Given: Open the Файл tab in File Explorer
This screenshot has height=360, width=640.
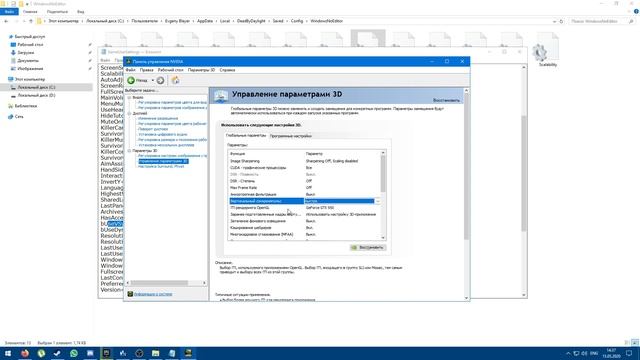Looking at the screenshot, I should point(9,12).
